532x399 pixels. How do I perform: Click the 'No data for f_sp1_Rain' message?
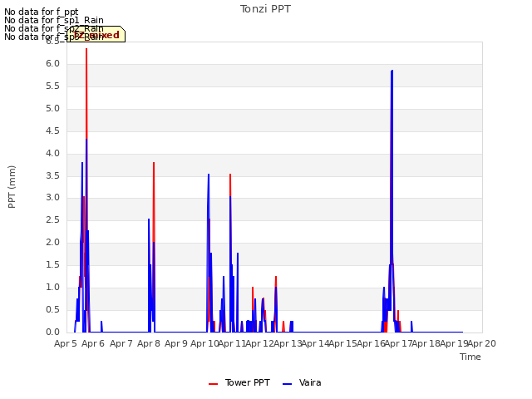(x=54, y=20)
